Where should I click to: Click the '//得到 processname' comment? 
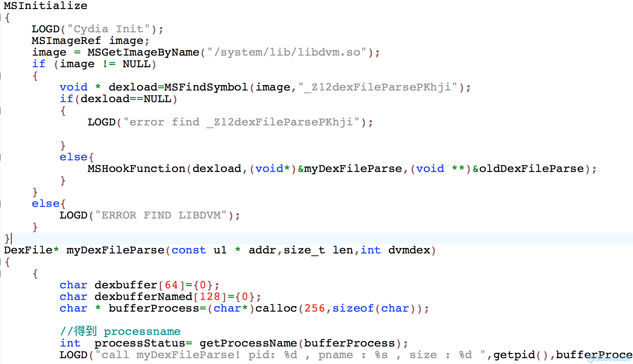click(120, 331)
